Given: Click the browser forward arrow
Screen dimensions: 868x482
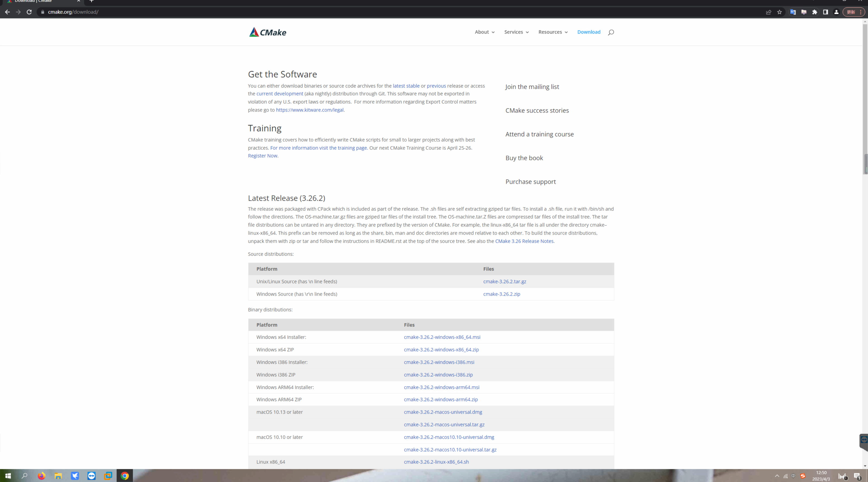Looking at the screenshot, I should point(18,12).
